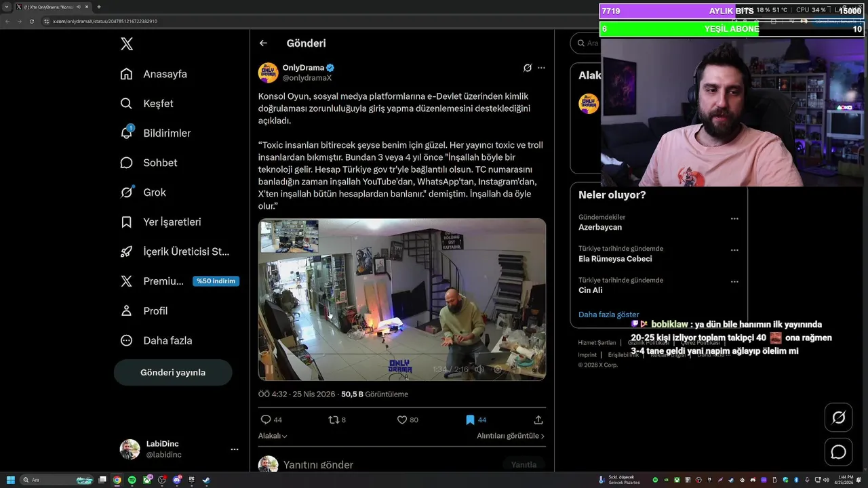Open Xbox app in the taskbar
This screenshot has width=868, height=488.
(147, 480)
